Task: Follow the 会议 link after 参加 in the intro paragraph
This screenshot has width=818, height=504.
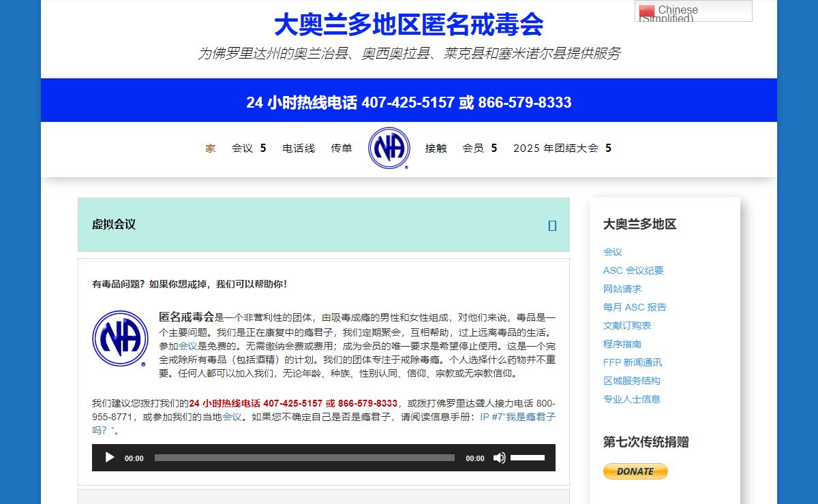Action: pos(188,346)
